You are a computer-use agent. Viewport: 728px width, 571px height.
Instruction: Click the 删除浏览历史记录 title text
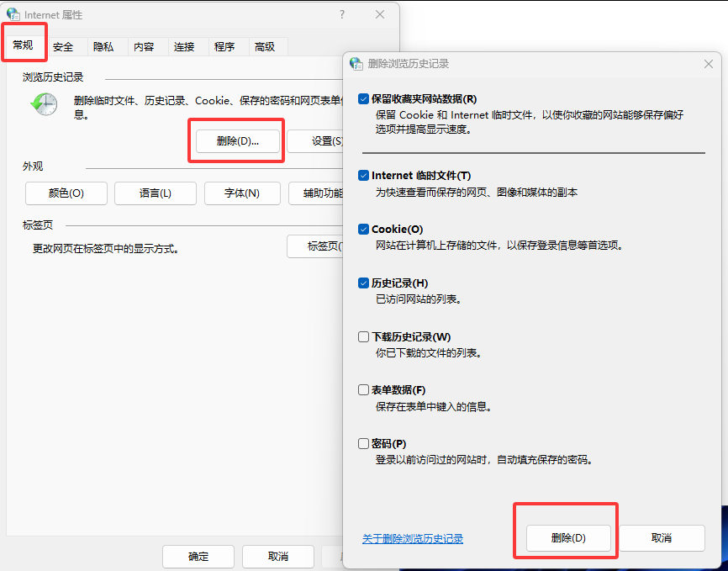(x=408, y=64)
